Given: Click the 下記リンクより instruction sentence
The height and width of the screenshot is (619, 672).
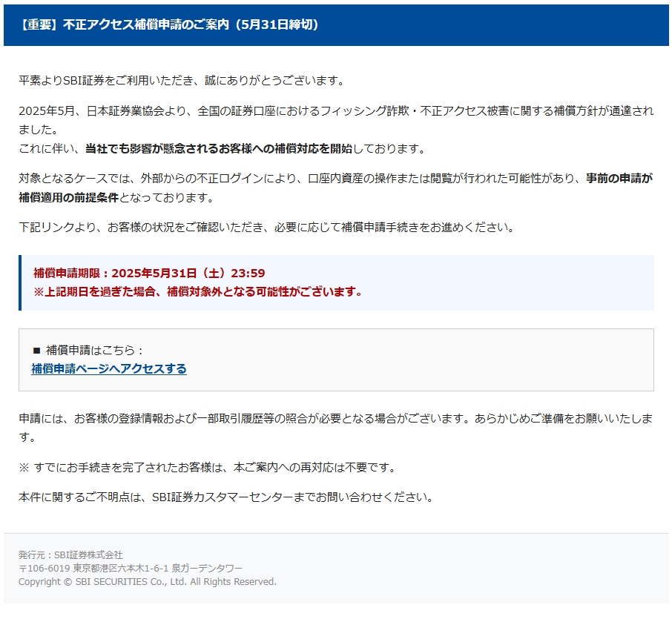Looking at the screenshot, I should 266,227.
